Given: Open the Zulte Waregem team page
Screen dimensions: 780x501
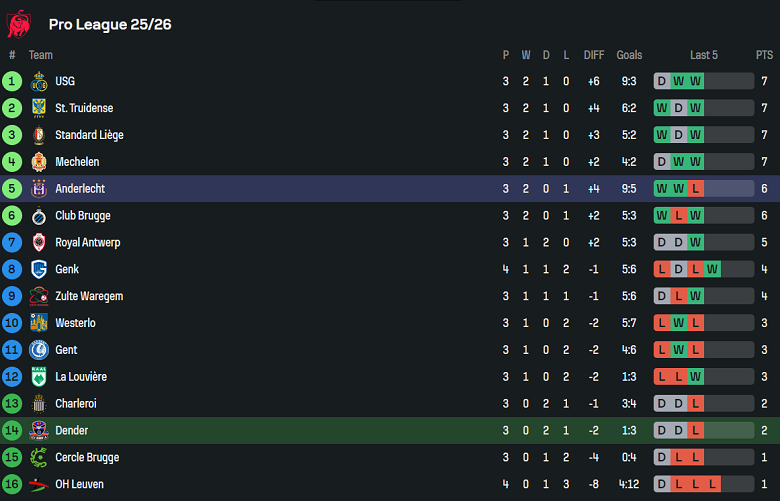Looking at the screenshot, I should pos(88,297).
